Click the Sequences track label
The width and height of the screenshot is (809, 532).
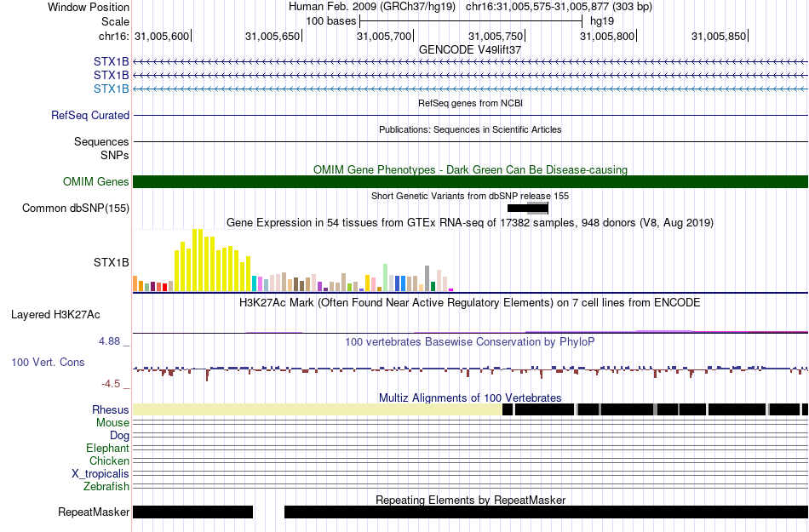coord(101,141)
